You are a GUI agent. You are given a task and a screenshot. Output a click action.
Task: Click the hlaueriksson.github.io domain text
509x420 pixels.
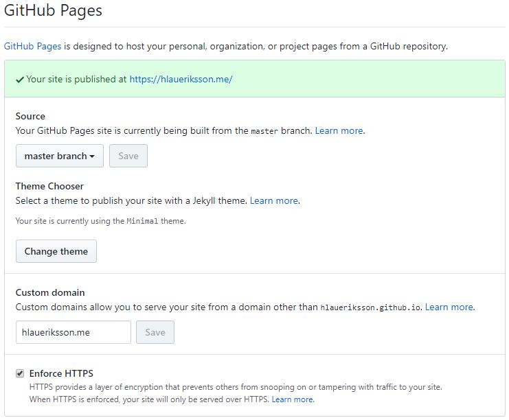(x=370, y=307)
